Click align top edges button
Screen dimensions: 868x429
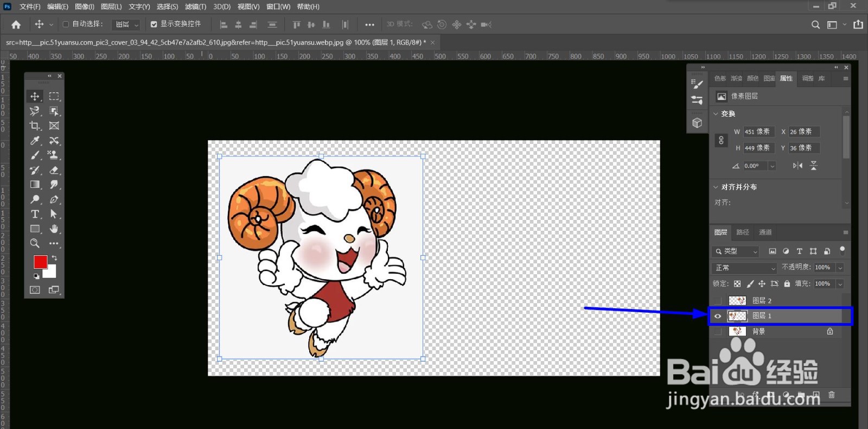tap(296, 24)
